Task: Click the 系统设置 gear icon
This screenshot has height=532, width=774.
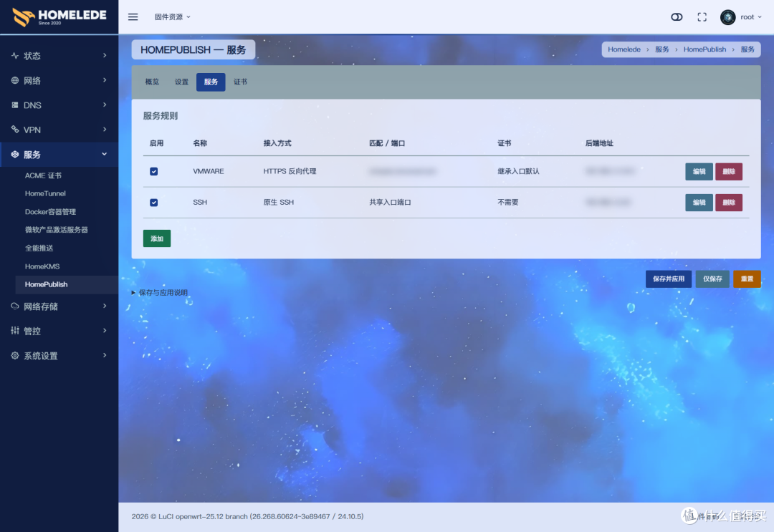Action: pyautogui.click(x=15, y=355)
